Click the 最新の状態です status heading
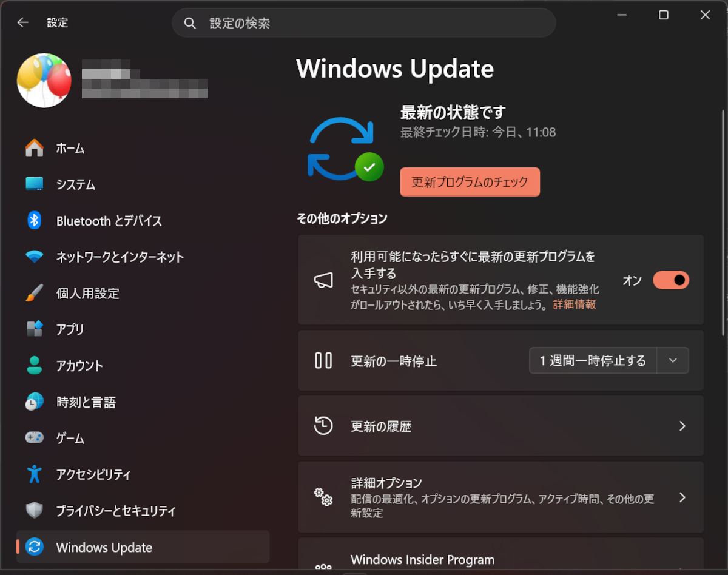The image size is (728, 575). [453, 112]
